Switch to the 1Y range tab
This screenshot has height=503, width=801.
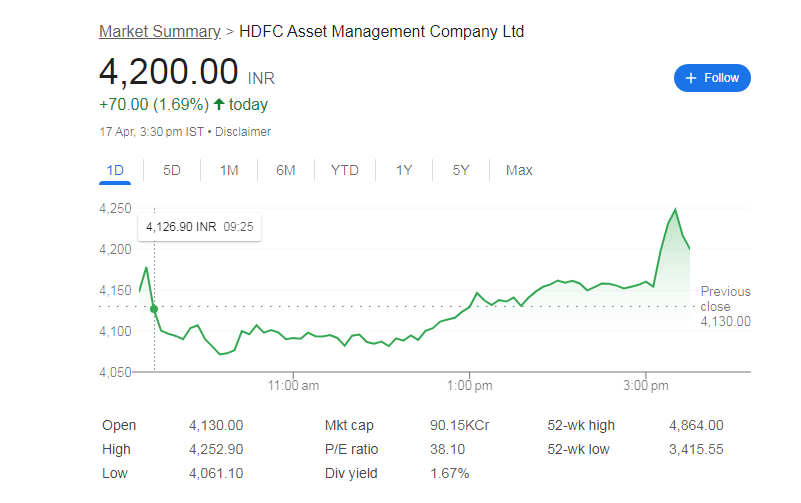click(x=404, y=170)
